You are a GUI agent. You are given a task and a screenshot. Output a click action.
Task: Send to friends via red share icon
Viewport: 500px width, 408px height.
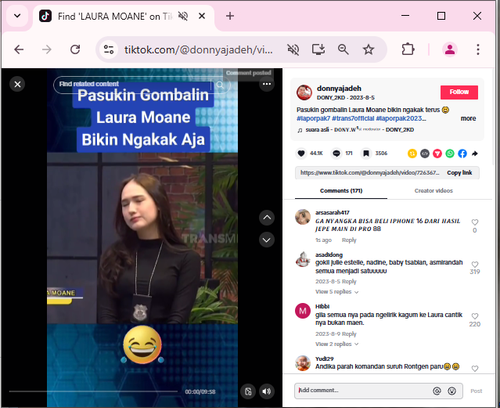[437, 153]
